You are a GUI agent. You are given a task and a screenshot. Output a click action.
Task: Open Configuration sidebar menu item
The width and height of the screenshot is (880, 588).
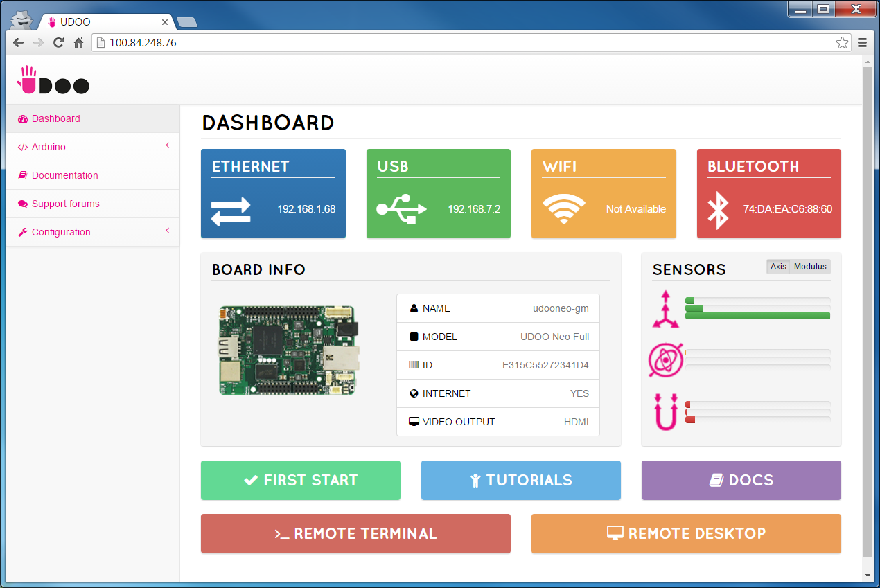93,232
